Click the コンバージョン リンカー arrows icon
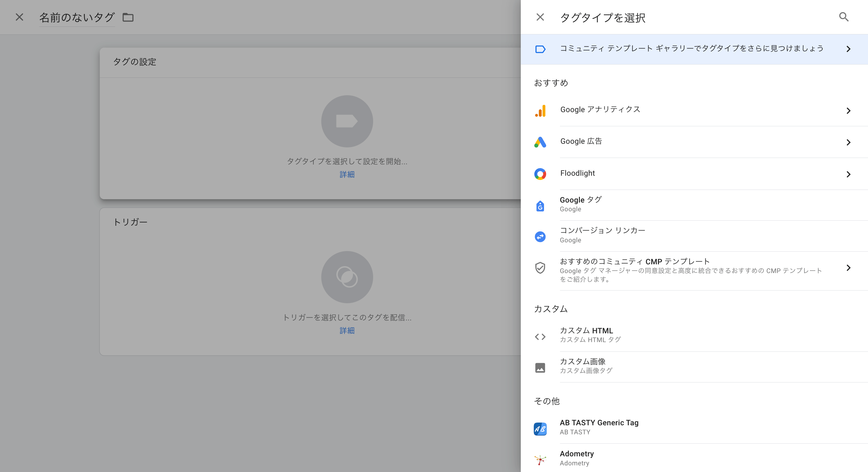 click(540, 237)
